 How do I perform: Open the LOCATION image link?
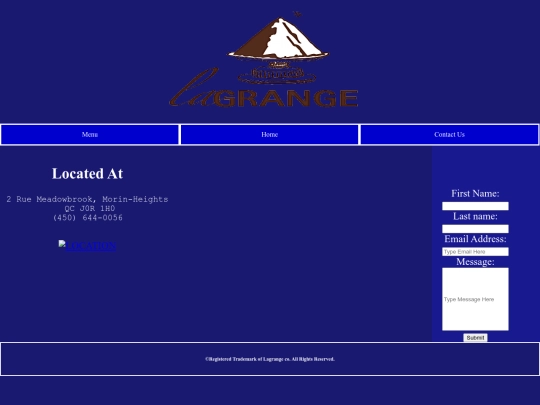87,246
